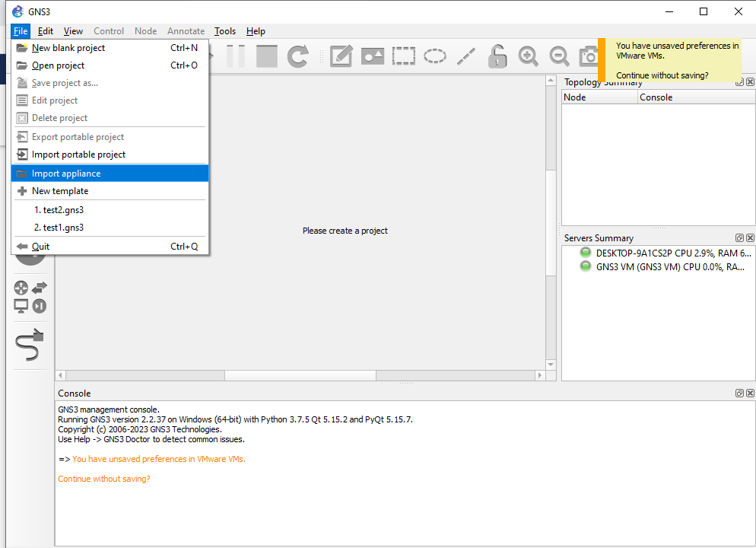Screen dimensions: 756x548
Task: Select the unlock items tool
Action: pyautogui.click(x=497, y=56)
